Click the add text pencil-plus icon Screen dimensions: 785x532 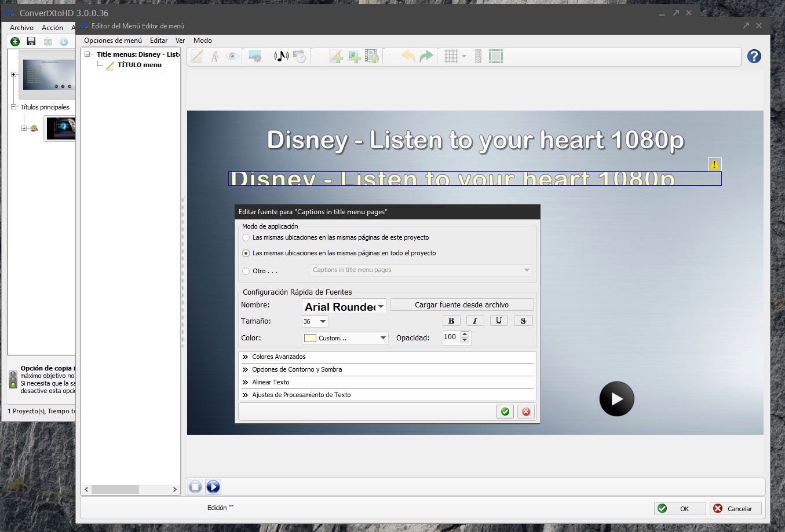coord(336,56)
